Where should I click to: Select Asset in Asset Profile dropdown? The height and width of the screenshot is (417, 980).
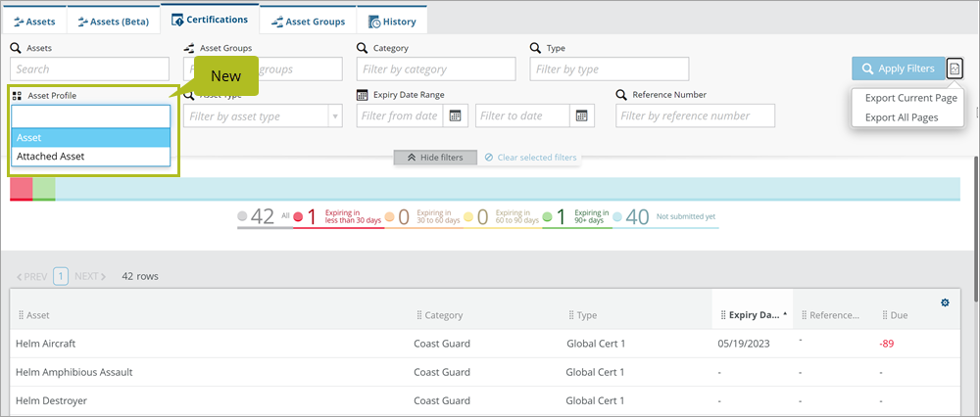click(90, 137)
